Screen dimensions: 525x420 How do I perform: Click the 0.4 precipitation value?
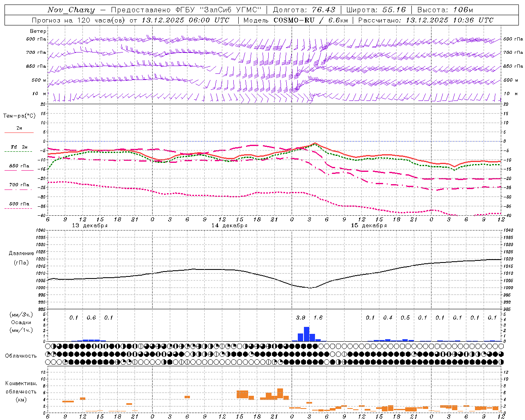pos(388,317)
